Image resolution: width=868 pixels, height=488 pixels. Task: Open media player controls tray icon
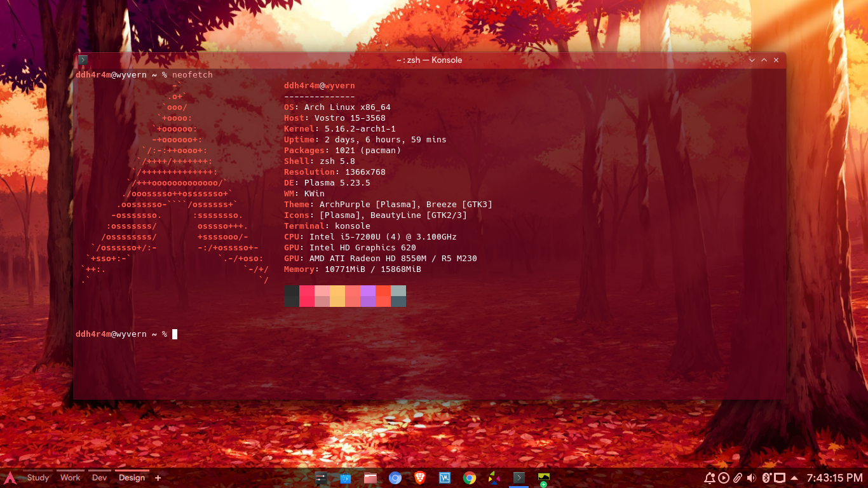pos(724,478)
